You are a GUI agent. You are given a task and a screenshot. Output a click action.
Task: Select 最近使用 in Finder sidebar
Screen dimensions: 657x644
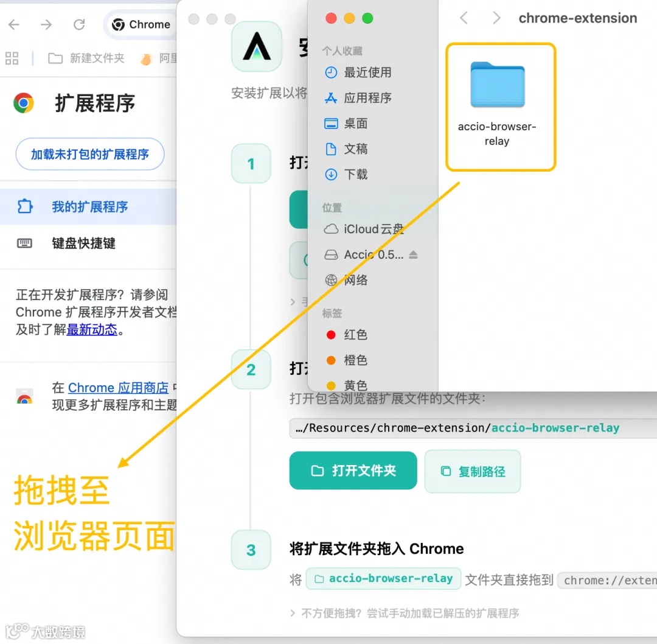click(x=359, y=72)
